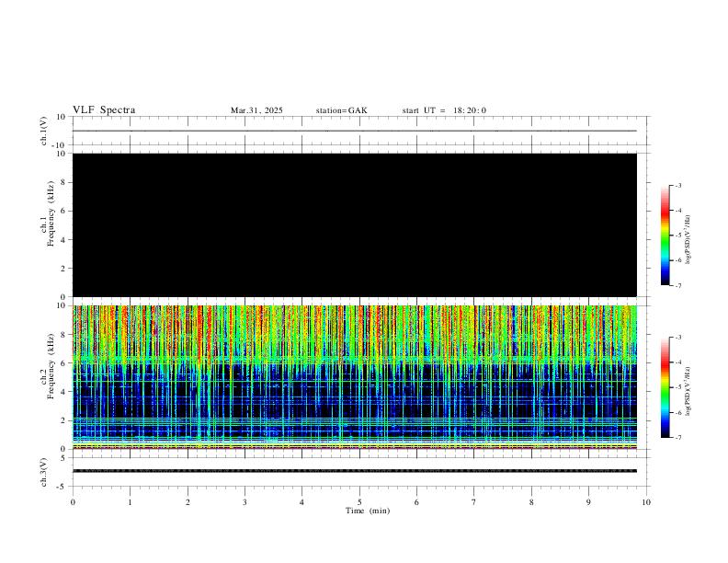This screenshot has height=563, width=728.
Task: Click time axis tick label '0'
Action: [73, 502]
